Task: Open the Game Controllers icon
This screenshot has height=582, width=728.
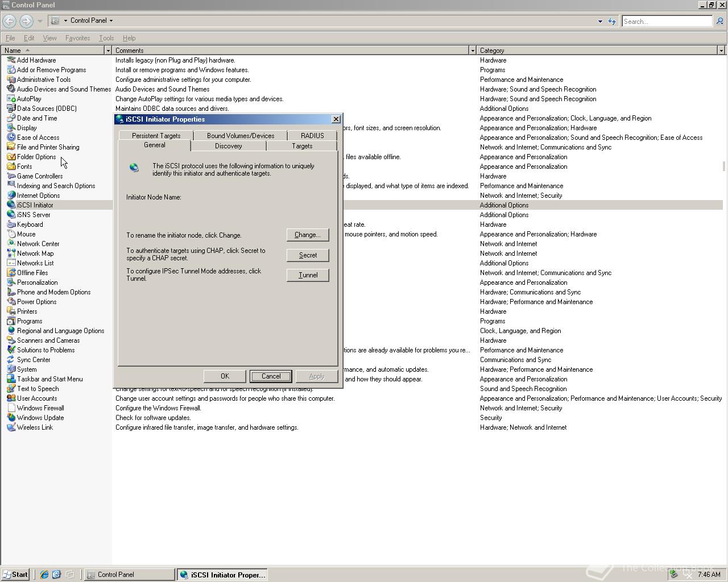Action: [11, 176]
